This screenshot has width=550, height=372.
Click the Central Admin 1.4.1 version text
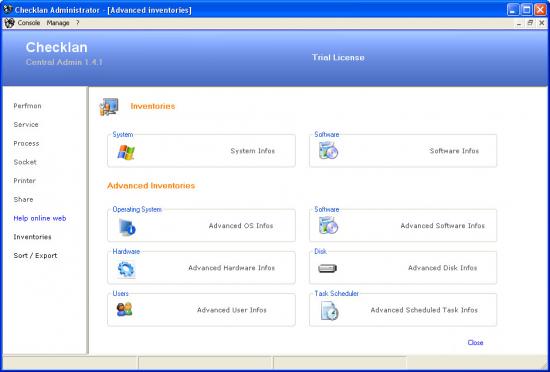pos(64,62)
